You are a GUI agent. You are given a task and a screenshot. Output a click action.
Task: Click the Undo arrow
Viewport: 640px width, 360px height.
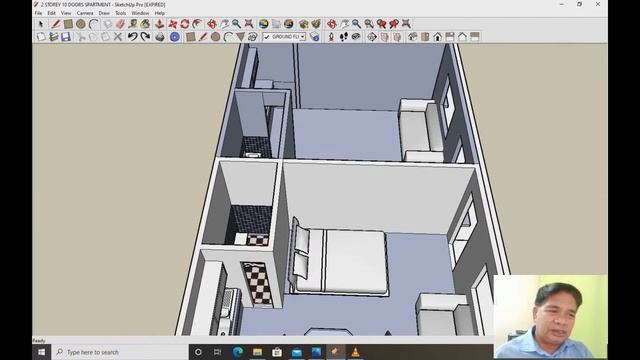(132, 37)
